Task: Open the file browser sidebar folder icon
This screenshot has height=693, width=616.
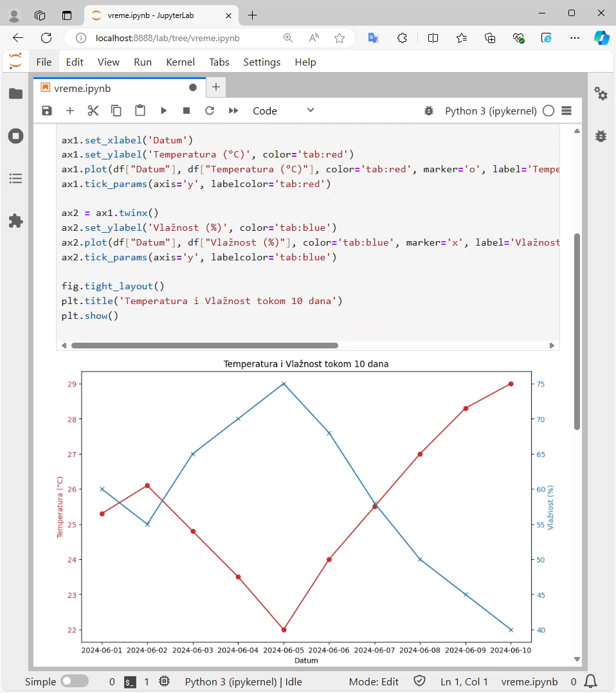Action: click(16, 94)
